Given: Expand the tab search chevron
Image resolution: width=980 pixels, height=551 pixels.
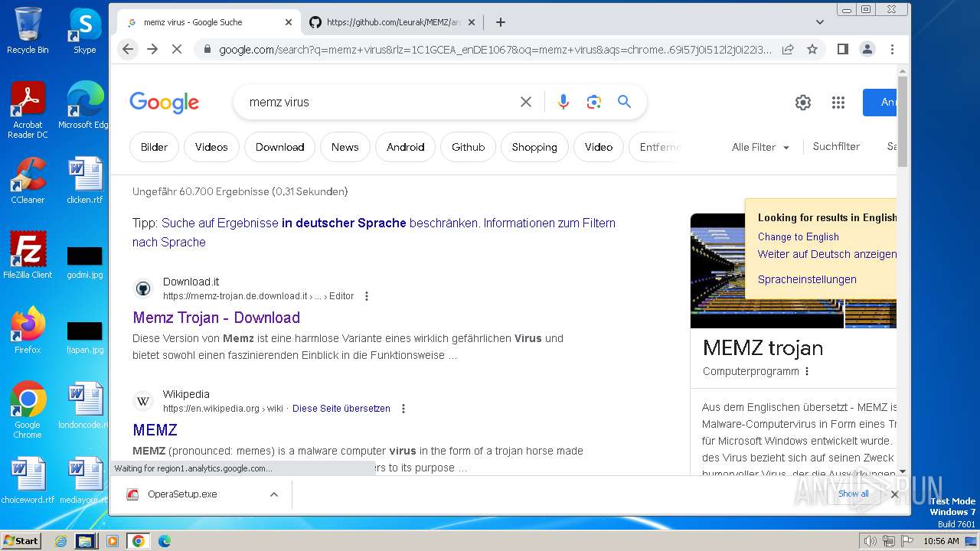Looking at the screenshot, I should point(820,22).
